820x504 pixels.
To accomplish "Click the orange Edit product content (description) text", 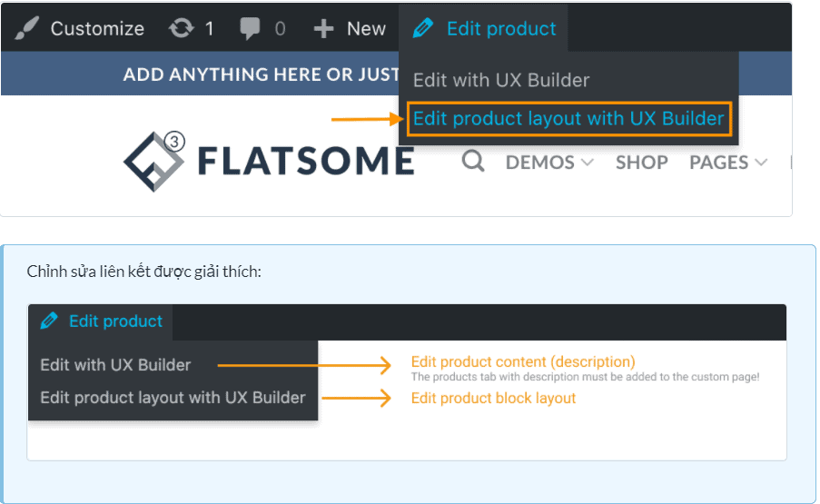I will tap(523, 361).
